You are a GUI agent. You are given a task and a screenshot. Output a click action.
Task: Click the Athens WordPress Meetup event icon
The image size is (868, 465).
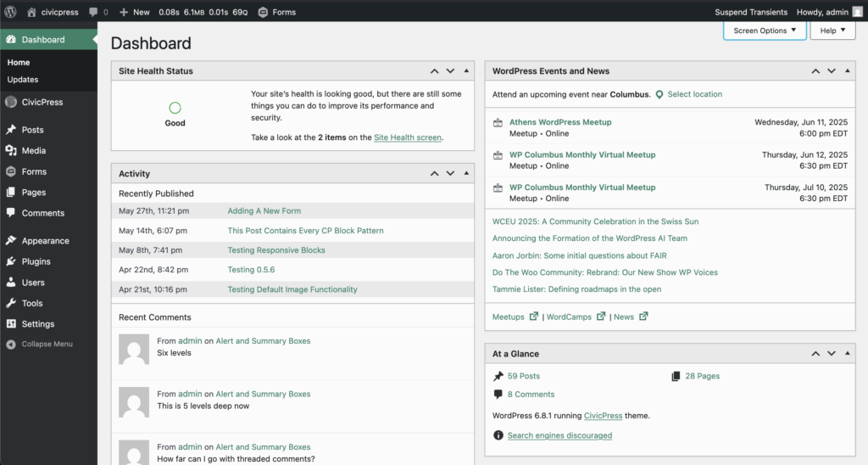498,123
